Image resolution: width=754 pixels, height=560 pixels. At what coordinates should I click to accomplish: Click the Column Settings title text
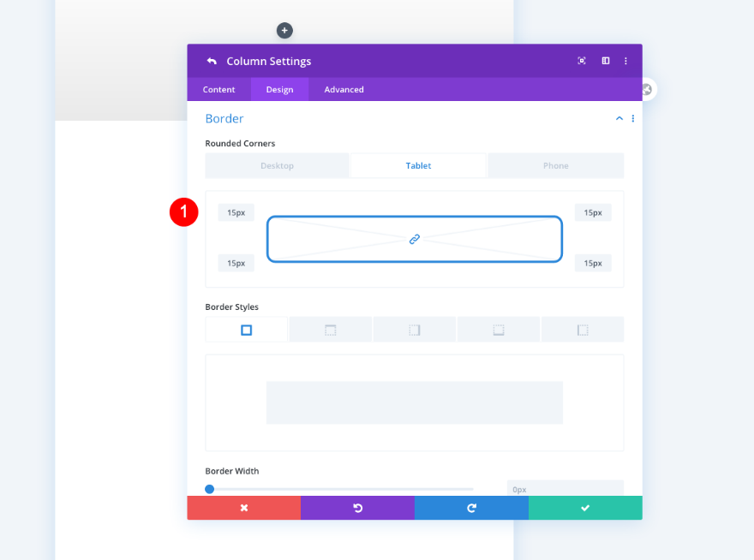click(269, 61)
